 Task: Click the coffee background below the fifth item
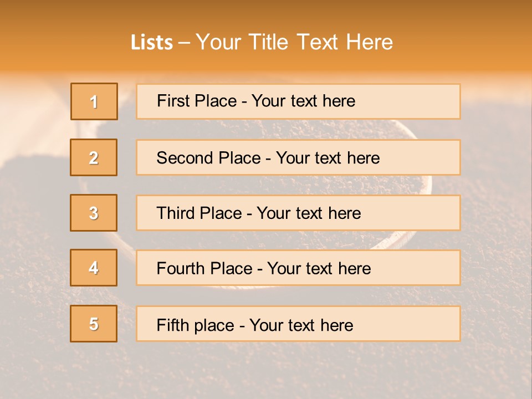[266, 371]
